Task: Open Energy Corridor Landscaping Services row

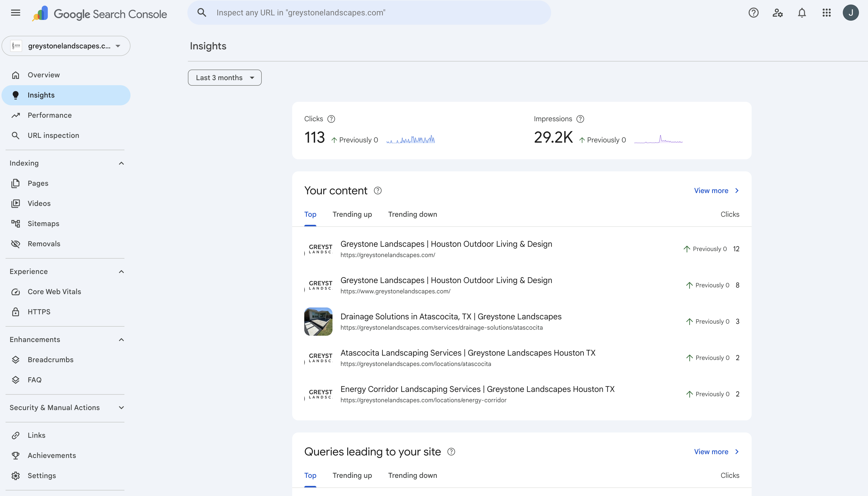Action: point(521,394)
